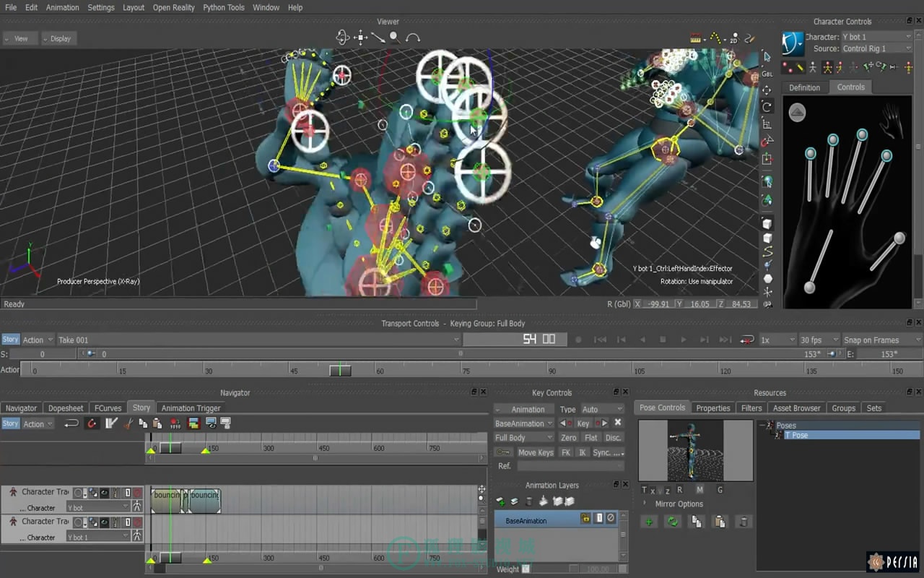Click the scissors razor tool in Story toolbar
The width and height of the screenshot is (924, 578).
[128, 423]
